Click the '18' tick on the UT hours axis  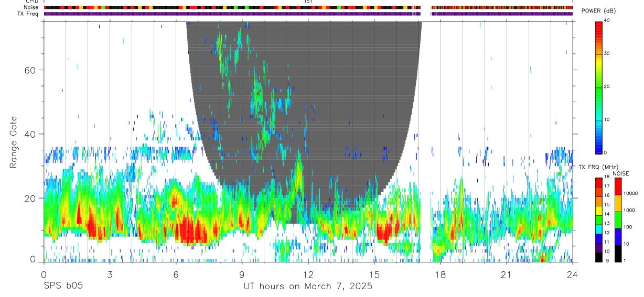pos(440,275)
